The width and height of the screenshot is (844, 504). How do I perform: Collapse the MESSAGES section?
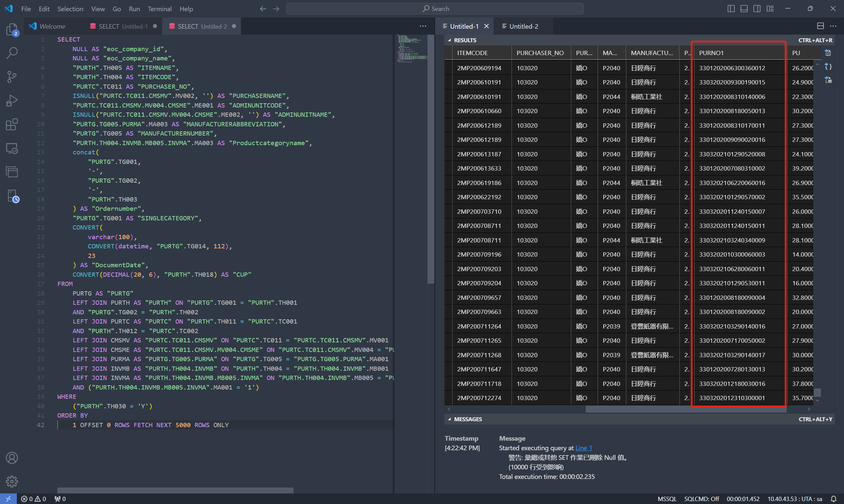pyautogui.click(x=450, y=419)
